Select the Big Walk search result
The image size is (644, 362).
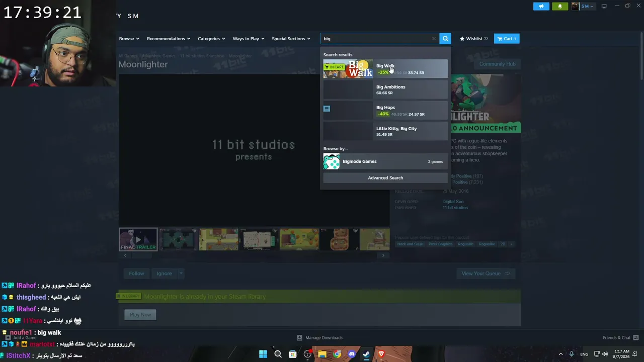(385, 69)
